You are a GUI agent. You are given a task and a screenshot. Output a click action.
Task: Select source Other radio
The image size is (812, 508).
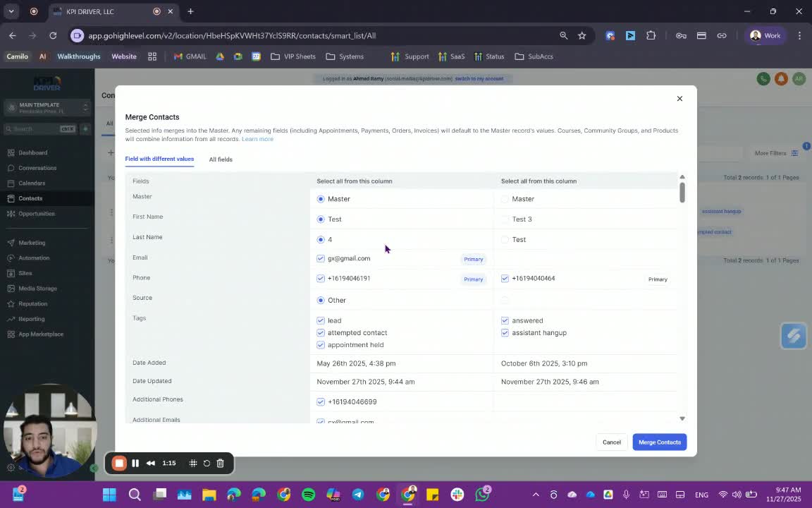click(321, 300)
